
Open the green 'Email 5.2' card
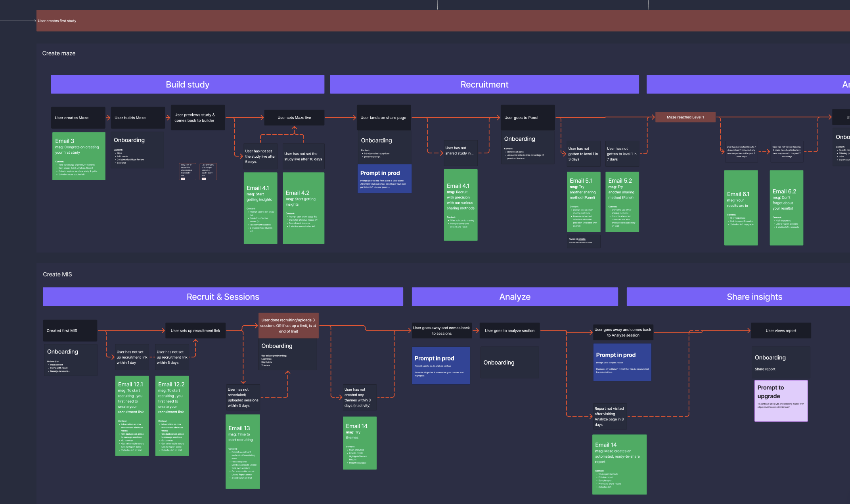point(622,202)
